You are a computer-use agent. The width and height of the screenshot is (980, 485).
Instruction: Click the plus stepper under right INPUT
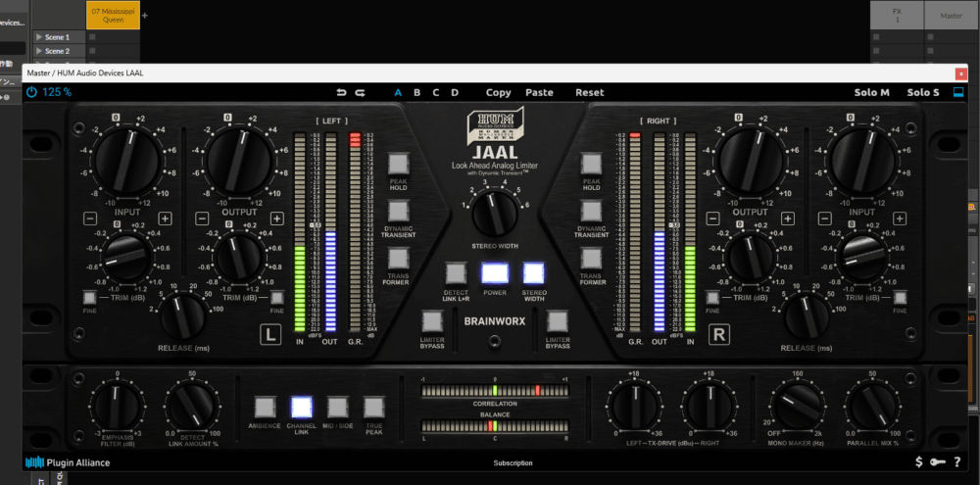(900, 218)
